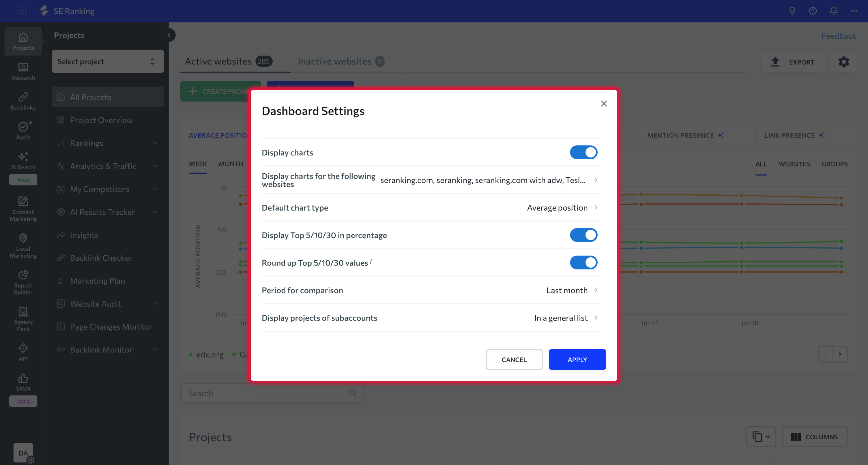Open Research in left rail
Image resolution: width=868 pixels, height=465 pixels.
23,72
